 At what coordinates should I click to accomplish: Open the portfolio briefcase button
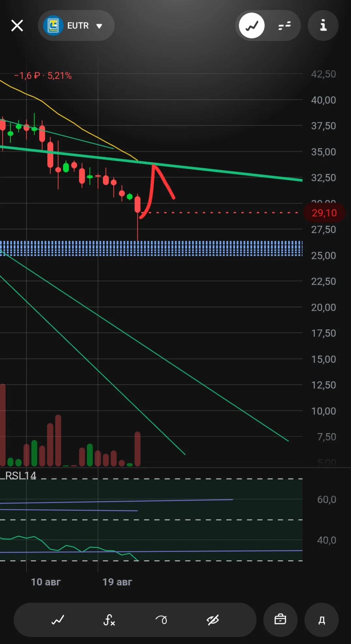click(280, 620)
